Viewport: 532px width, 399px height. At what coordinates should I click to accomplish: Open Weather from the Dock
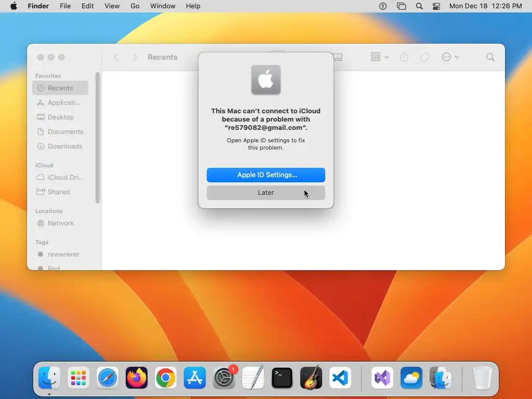click(411, 378)
